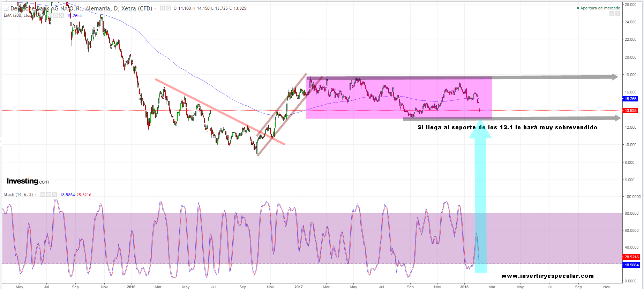Expand the Stoch (14, 6, 3) dropdown arrow
Screen dimensions: 644x289
[36, 195]
